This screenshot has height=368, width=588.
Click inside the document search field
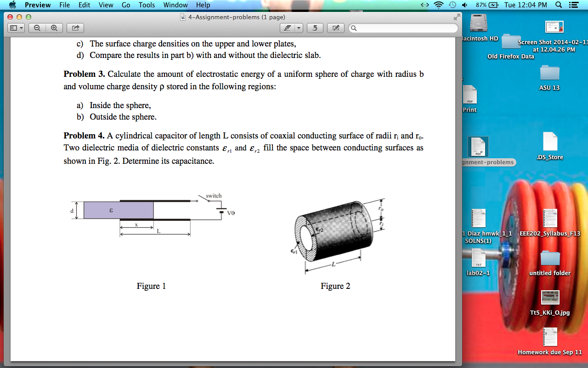(x=402, y=28)
